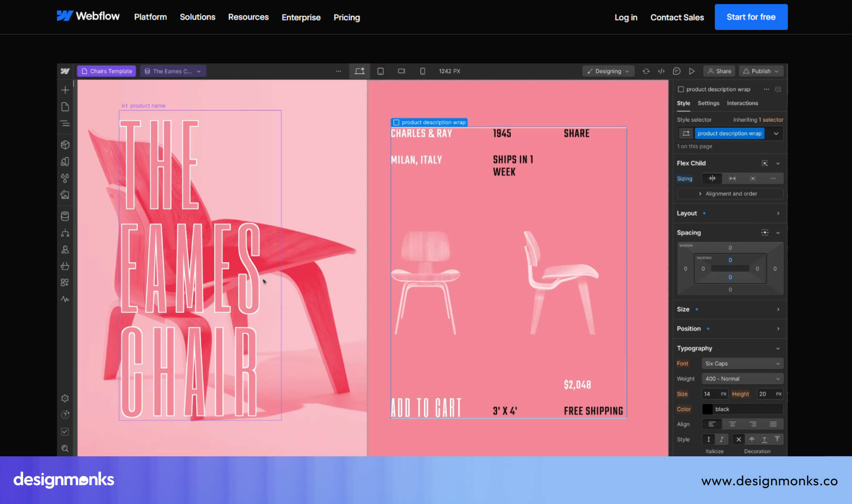The height and width of the screenshot is (504, 852).
Task: Expand the Size section
Action: (x=729, y=309)
